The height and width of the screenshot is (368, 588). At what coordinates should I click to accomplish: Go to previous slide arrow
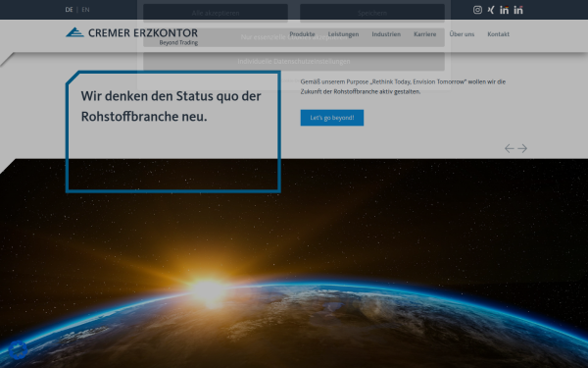[510, 149]
